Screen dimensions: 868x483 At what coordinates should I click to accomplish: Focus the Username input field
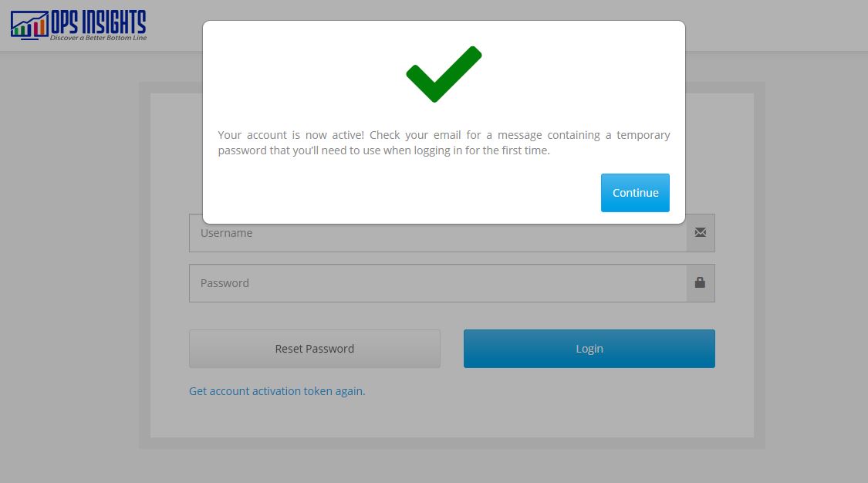[437, 233]
